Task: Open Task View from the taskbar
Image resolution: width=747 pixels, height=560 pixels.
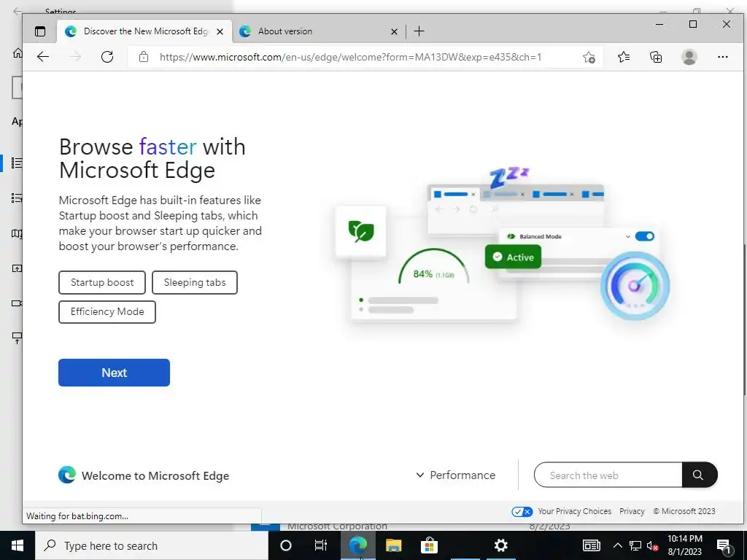Action: [321, 545]
